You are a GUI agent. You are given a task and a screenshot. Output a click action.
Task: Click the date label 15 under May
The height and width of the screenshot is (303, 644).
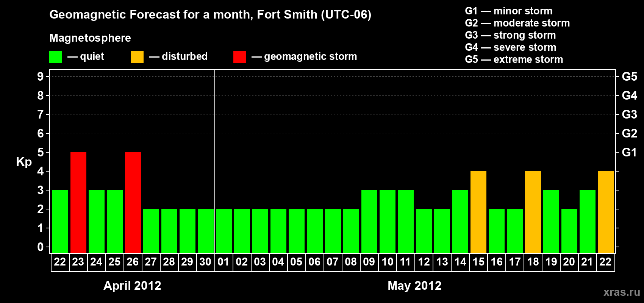coord(478,262)
